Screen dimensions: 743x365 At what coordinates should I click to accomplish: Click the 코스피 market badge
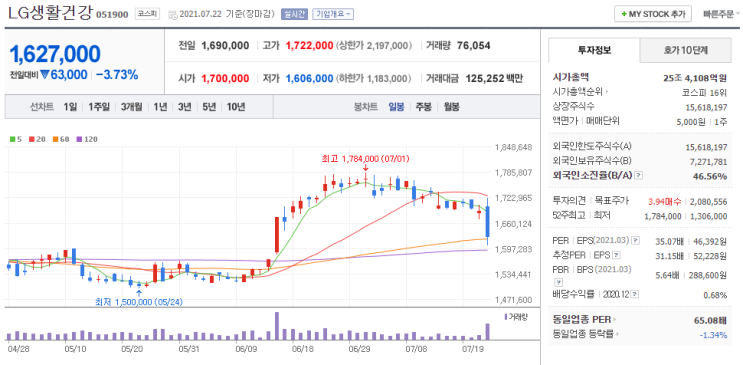point(144,14)
